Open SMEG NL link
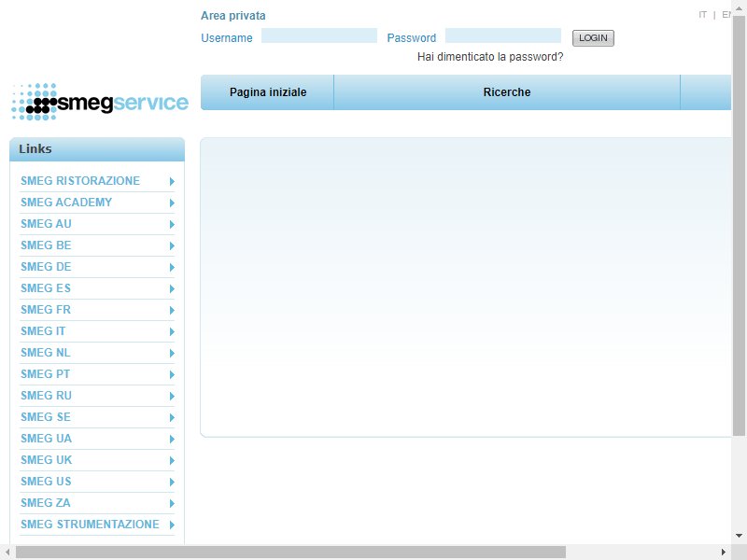Screen dimensions: 747x560 click(45, 353)
